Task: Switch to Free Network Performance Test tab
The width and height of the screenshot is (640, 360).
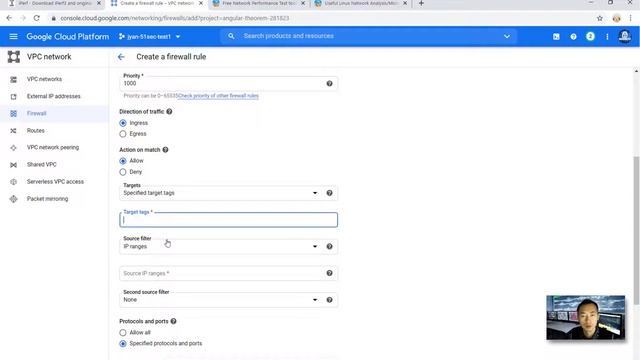Action: tap(258, 3)
